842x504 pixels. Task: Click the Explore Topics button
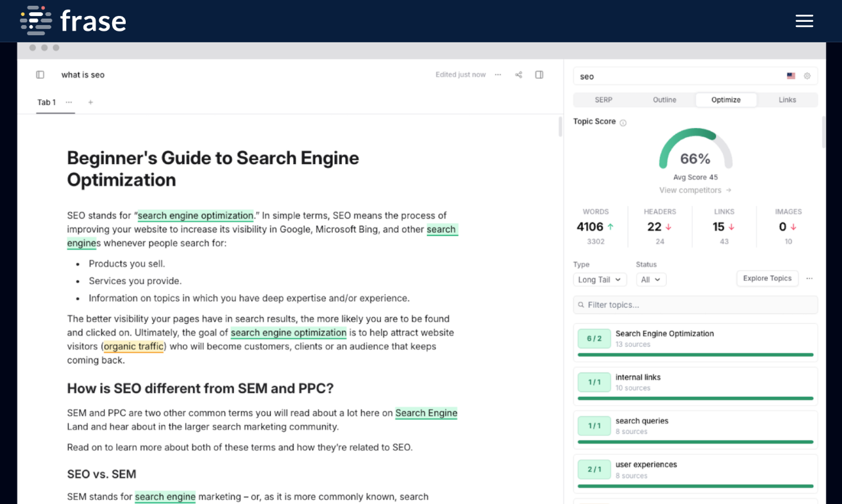point(767,278)
